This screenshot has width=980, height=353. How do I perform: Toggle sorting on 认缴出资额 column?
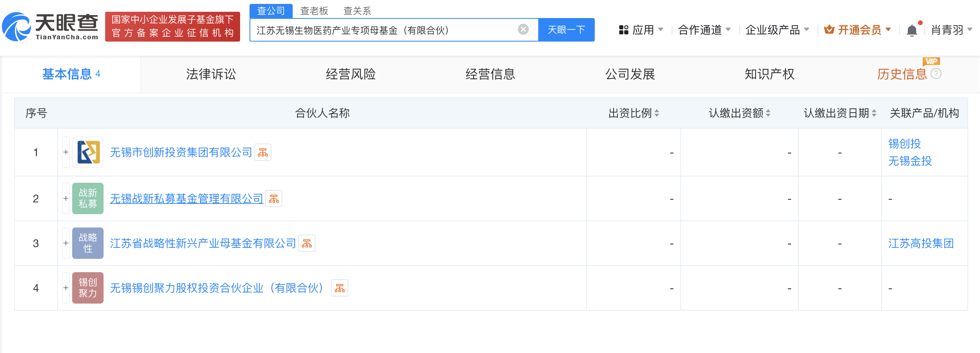pos(768,114)
